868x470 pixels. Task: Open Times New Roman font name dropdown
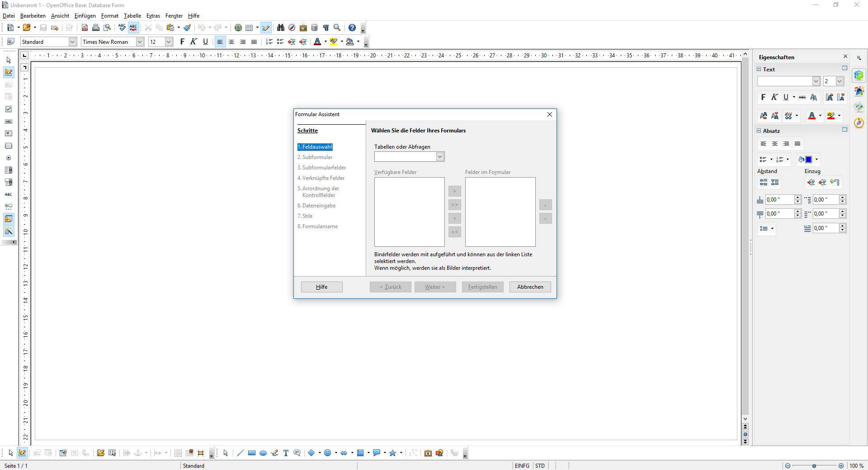[140, 42]
